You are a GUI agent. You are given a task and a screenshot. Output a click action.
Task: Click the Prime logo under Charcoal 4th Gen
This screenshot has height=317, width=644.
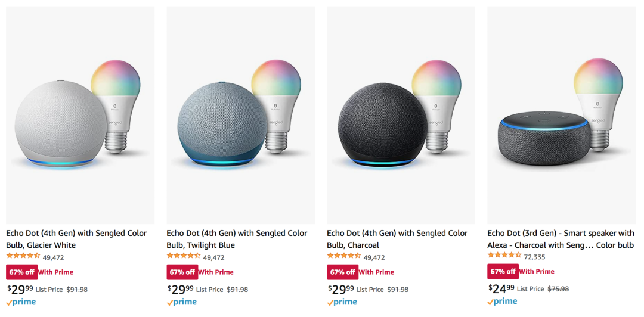pos(342,302)
